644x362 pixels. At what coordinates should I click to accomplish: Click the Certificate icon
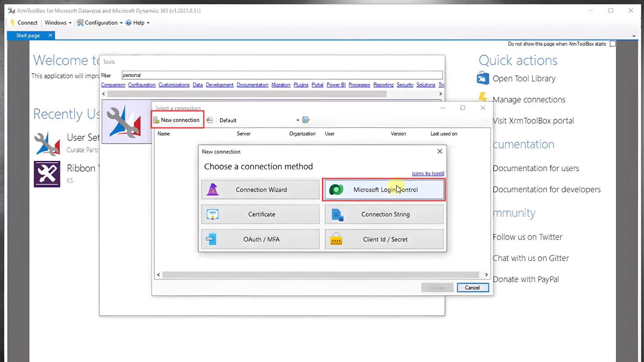tap(213, 215)
